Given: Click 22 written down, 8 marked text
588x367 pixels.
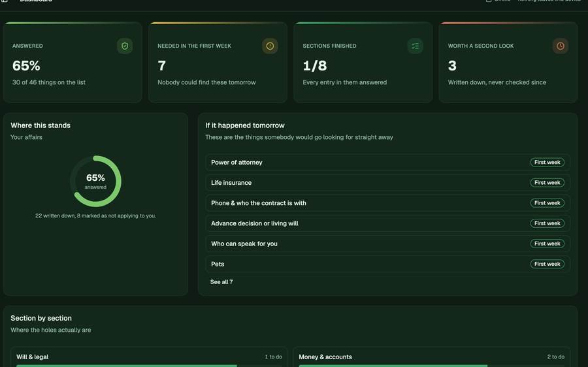Looking at the screenshot, I should tap(95, 216).
